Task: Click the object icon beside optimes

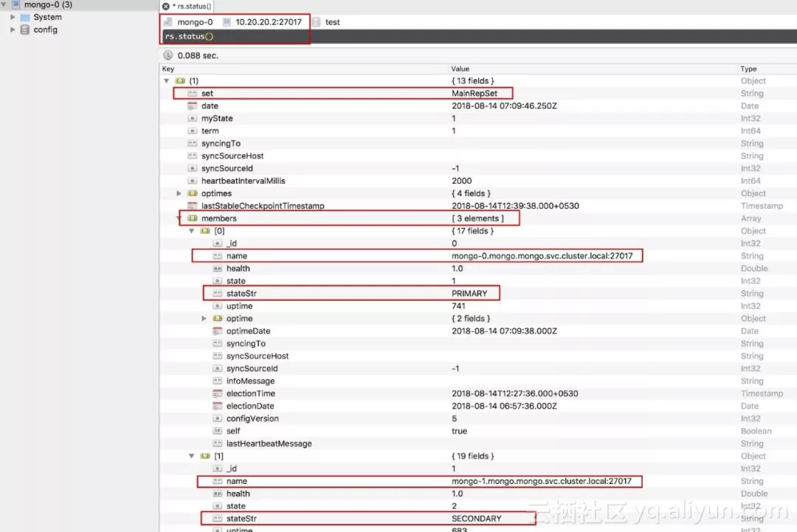Action: [x=192, y=193]
